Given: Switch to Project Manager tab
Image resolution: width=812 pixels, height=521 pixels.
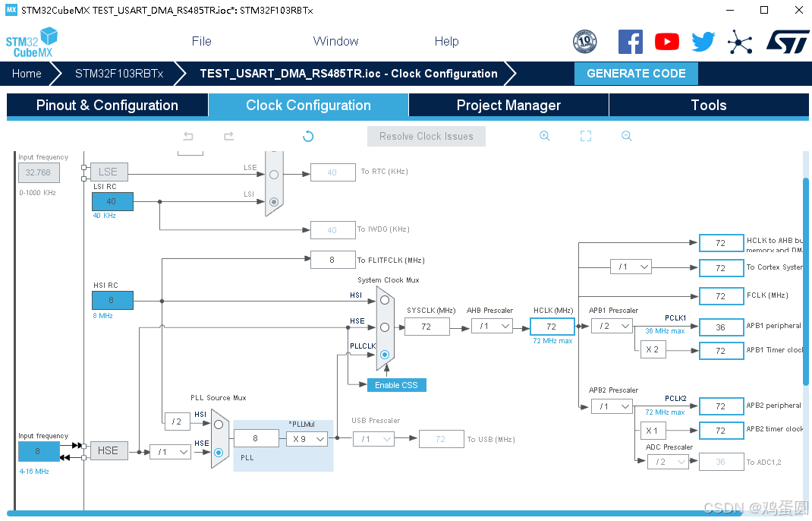Looking at the screenshot, I should click(508, 106).
